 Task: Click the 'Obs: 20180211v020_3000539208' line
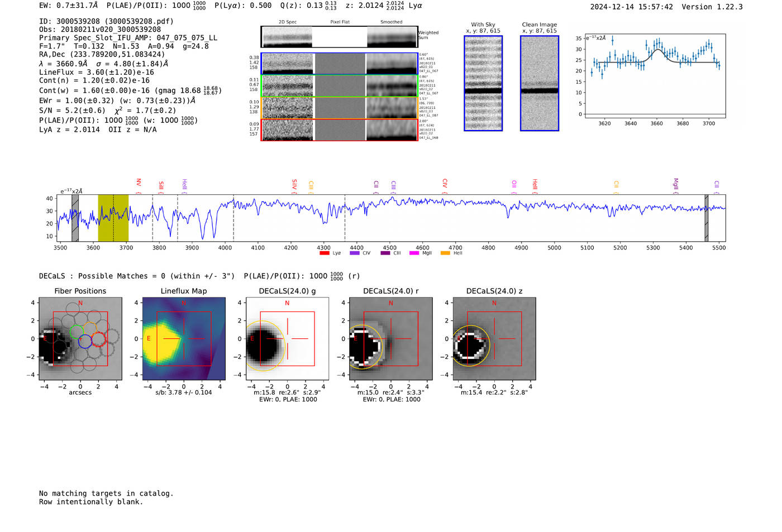click(100, 30)
